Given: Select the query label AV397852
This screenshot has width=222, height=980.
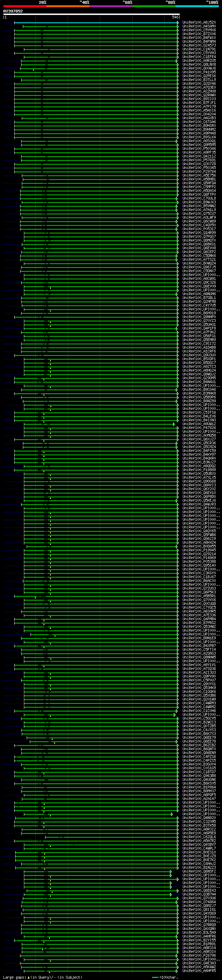Looking at the screenshot, I should pyautogui.click(x=13, y=11).
